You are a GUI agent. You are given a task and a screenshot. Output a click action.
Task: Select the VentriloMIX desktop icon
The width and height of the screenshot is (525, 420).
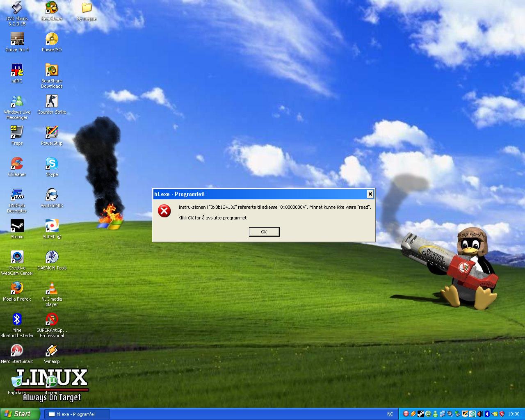pyautogui.click(x=52, y=198)
